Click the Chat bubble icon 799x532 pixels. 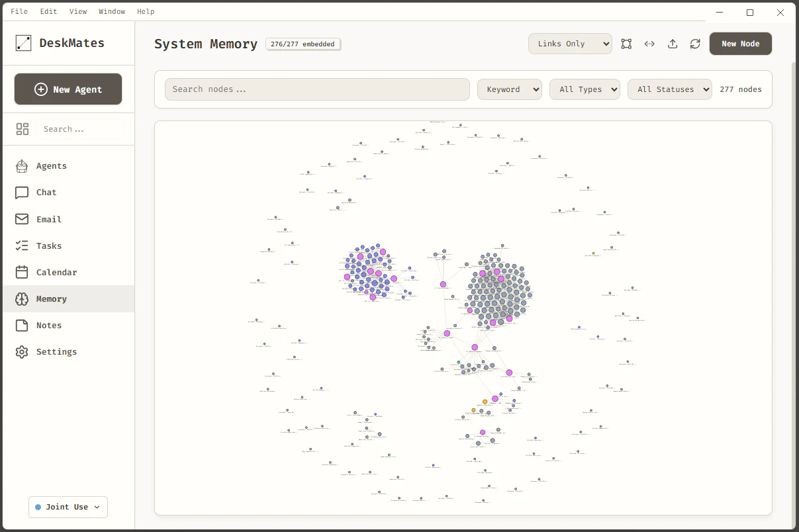[x=22, y=193]
